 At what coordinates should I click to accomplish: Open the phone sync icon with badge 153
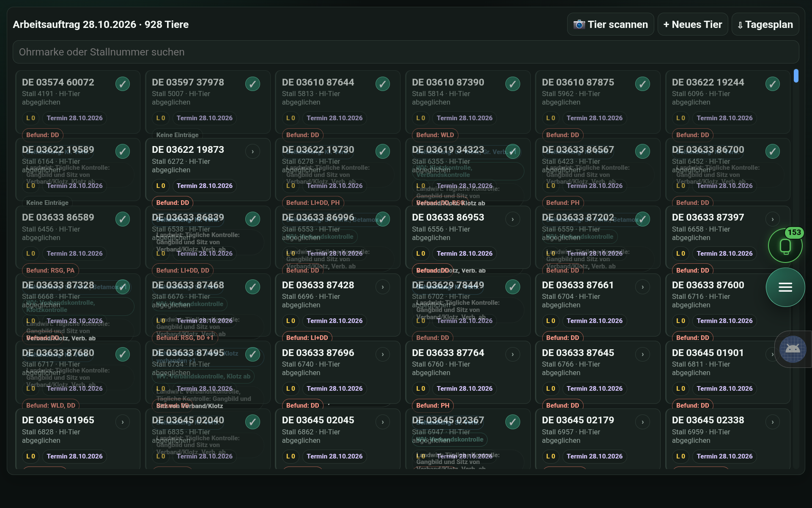coord(785,246)
